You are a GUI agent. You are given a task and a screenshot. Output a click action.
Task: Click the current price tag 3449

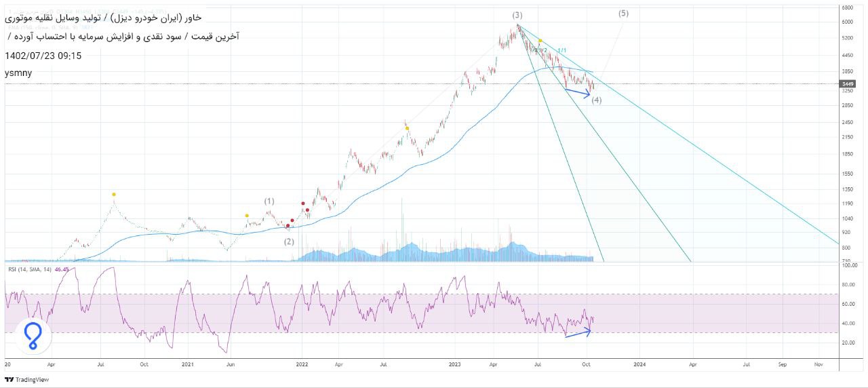pos(847,84)
